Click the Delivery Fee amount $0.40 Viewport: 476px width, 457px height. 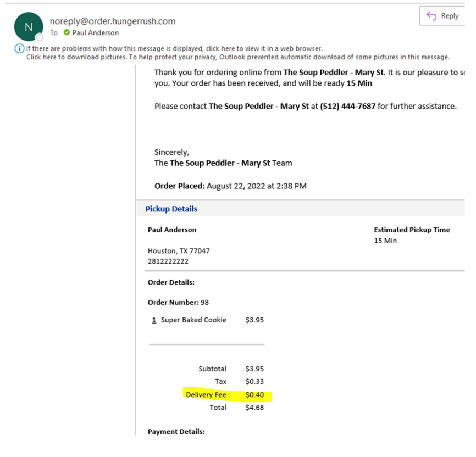coord(254,395)
